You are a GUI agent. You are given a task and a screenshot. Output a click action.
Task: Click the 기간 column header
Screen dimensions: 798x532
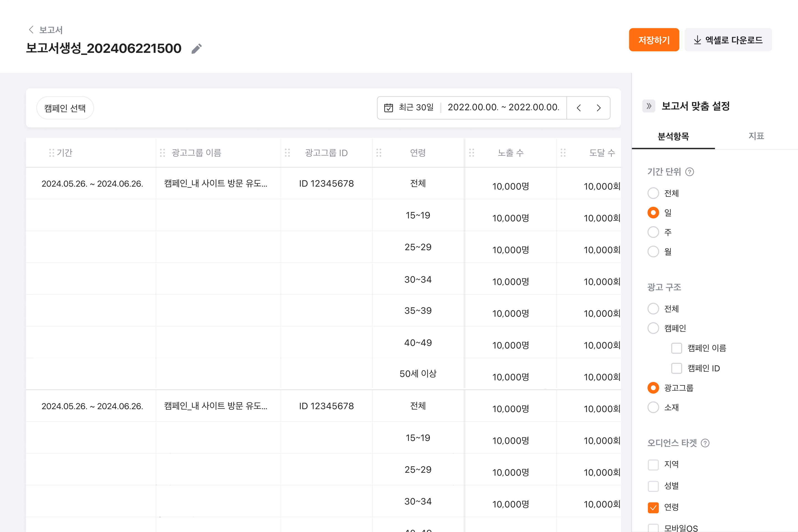click(65, 153)
